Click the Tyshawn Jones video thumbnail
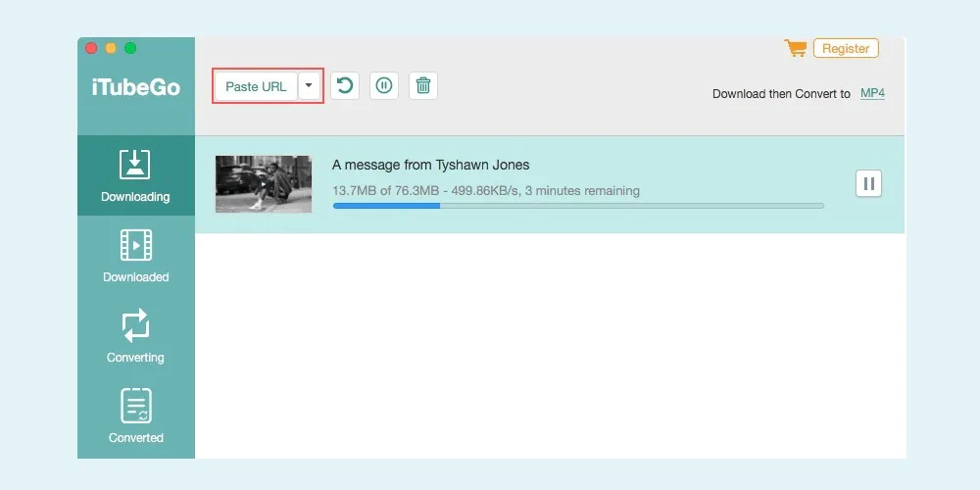The width and height of the screenshot is (980, 490). [264, 184]
